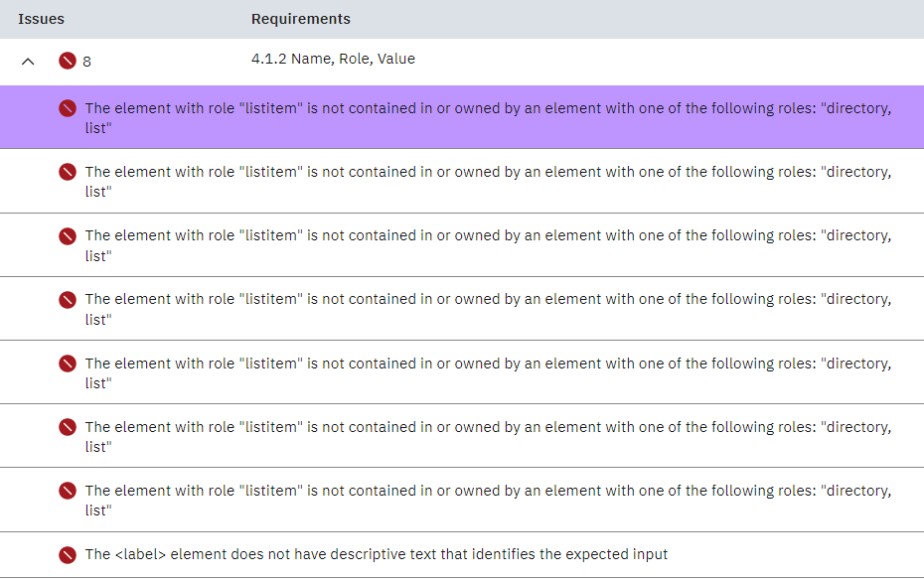Click the violation icon on the highlighted listitem issue
The height and width of the screenshot is (582, 924).
(68, 107)
